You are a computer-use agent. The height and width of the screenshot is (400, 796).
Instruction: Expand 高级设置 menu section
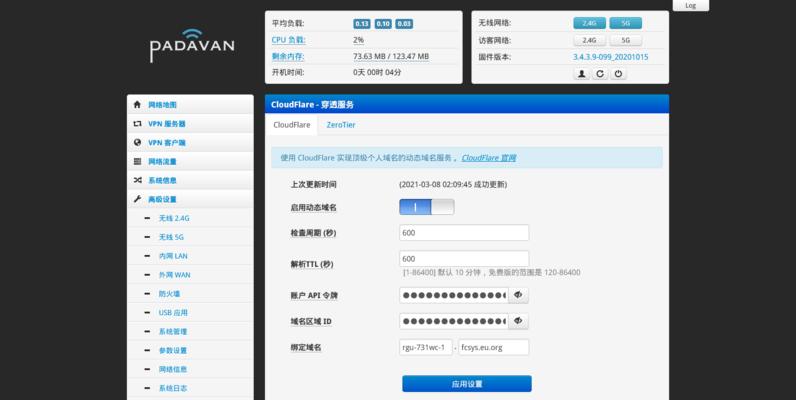pos(190,199)
